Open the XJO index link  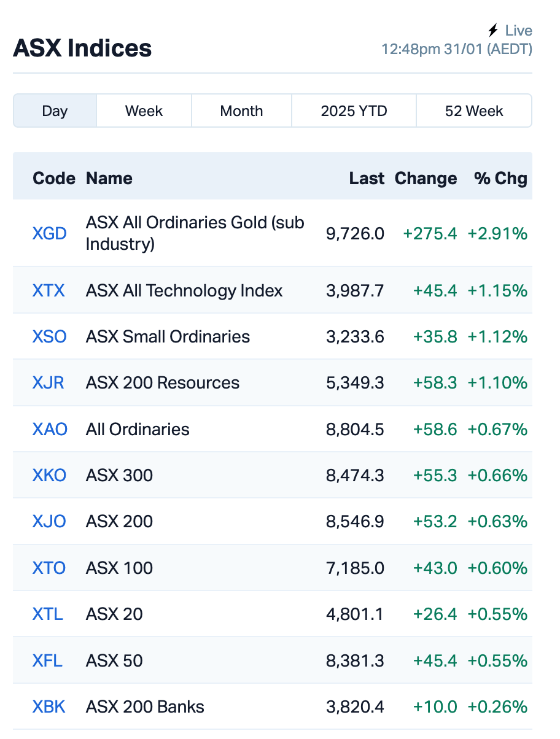[49, 522]
